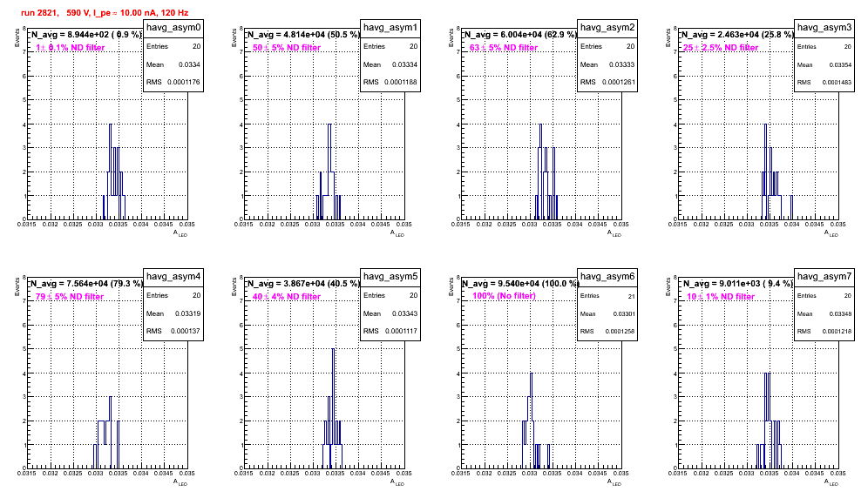Image resolution: width=868 pixels, height=498 pixels.
Task: Click the N_avg = 3.867e+04 label
Action: pyautogui.click(x=302, y=284)
